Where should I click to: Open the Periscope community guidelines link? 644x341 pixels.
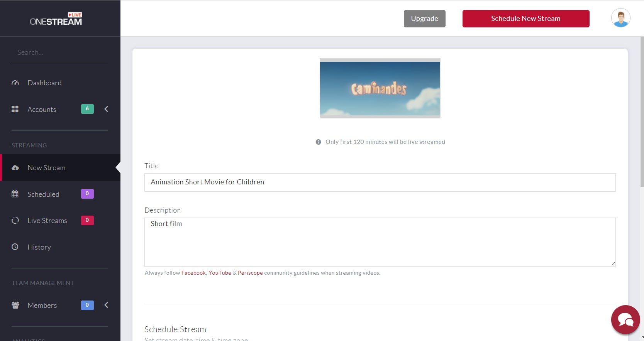250,273
